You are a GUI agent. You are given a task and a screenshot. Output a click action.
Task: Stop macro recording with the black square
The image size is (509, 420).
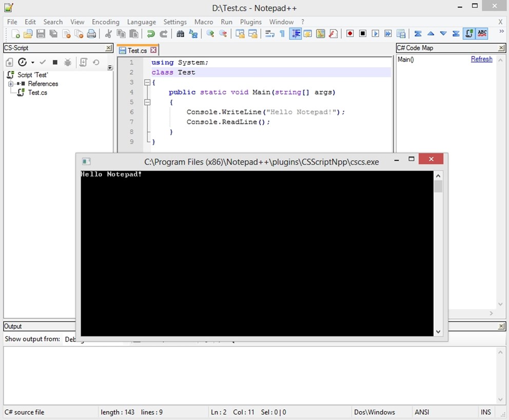point(363,34)
